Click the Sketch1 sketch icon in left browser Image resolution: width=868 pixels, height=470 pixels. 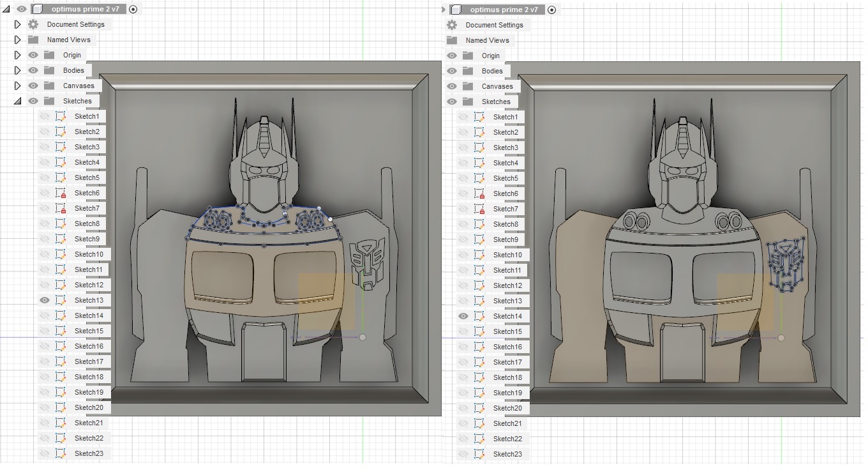(x=61, y=116)
